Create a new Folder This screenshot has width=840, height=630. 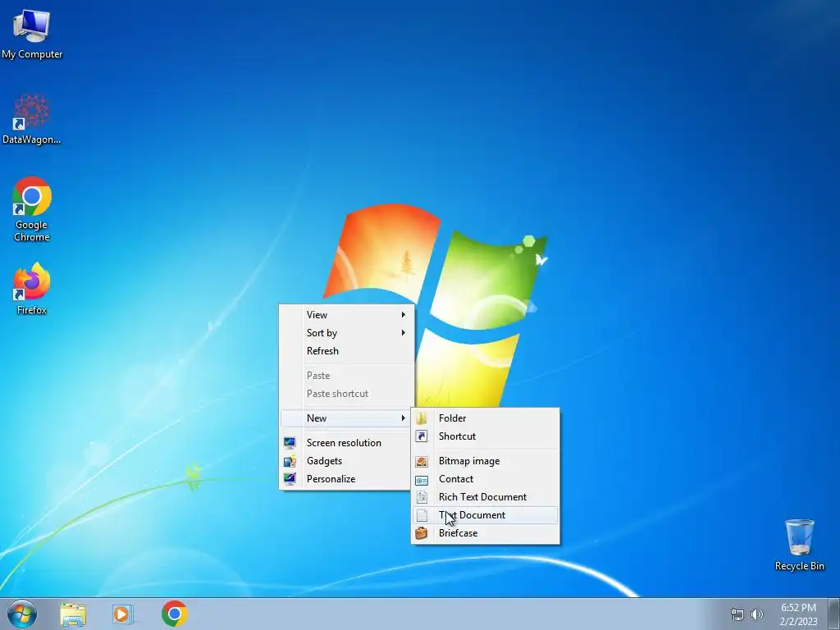coord(486,418)
